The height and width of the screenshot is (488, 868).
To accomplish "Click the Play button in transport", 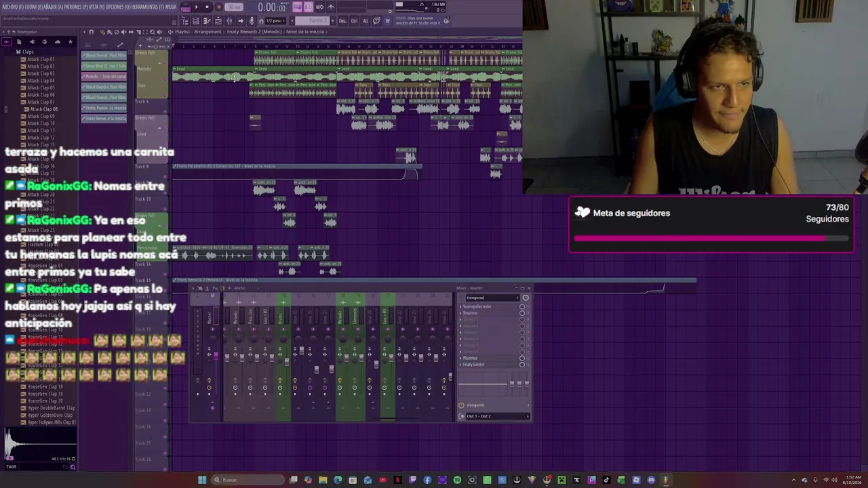I will [x=196, y=7].
